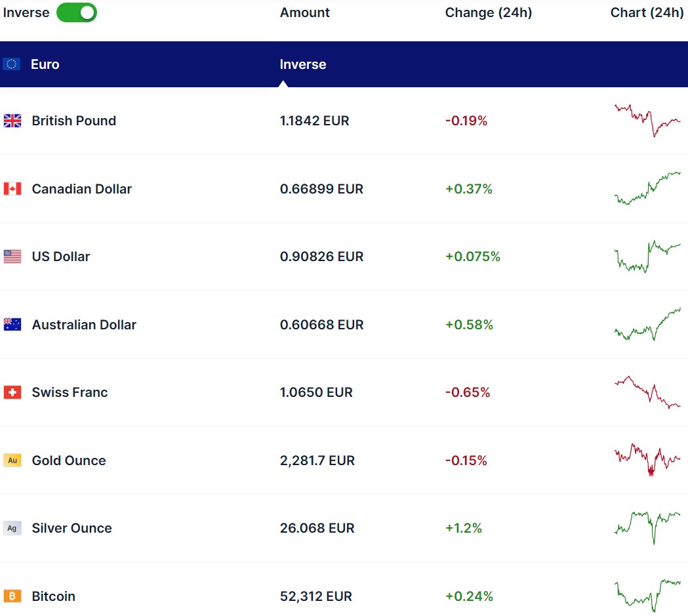688x616 pixels.
Task: Click the Euro flag in header row
Action: point(11,64)
